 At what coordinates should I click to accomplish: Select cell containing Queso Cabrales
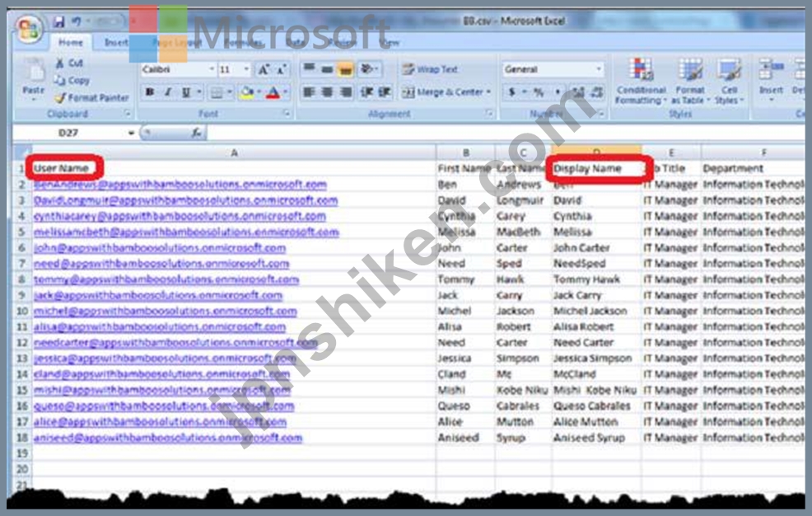596,406
